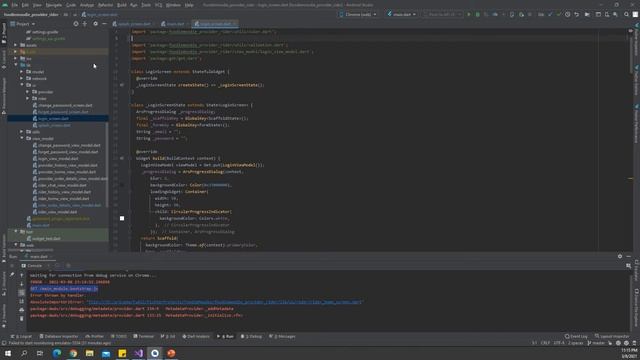The image size is (640, 360).
Task: Click the undo/revert arrow toolbar icon
Action: (x=576, y=14)
